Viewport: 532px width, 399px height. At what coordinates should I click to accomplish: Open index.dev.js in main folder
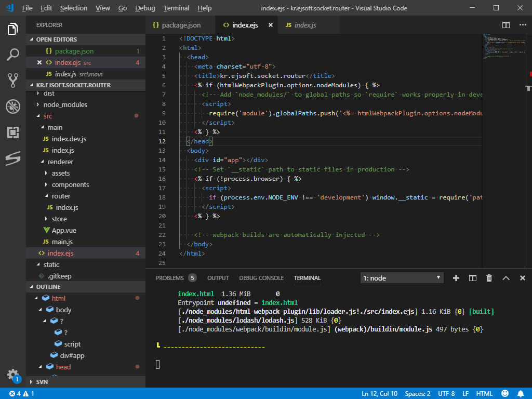69,139
